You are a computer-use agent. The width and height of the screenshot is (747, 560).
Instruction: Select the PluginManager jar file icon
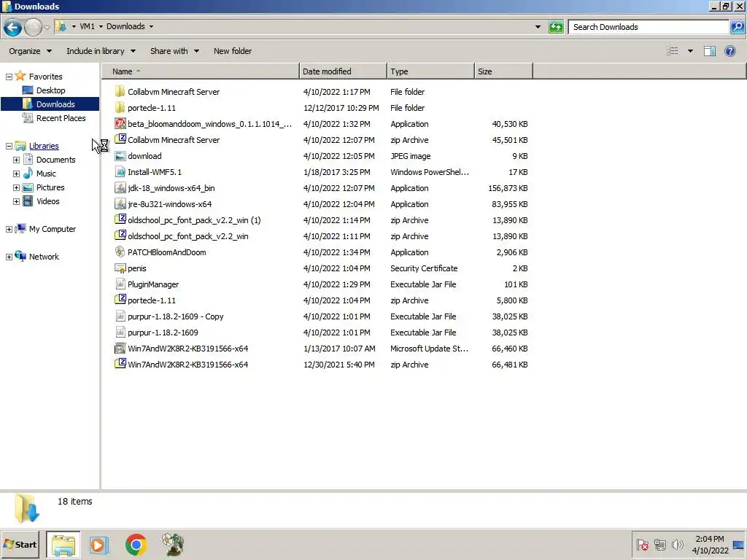click(120, 284)
